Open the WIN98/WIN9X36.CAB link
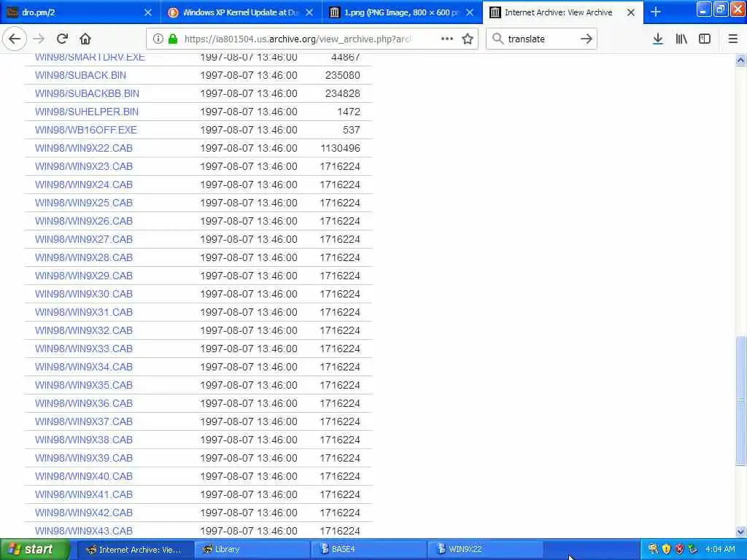This screenshot has width=747, height=560. (x=84, y=403)
